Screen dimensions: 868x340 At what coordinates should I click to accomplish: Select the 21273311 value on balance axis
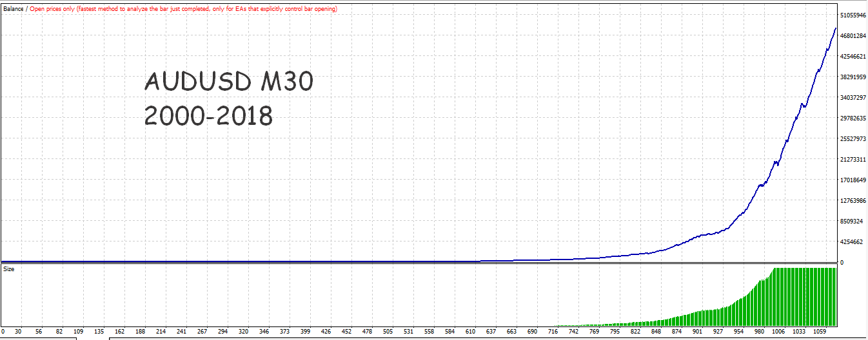[853, 160]
